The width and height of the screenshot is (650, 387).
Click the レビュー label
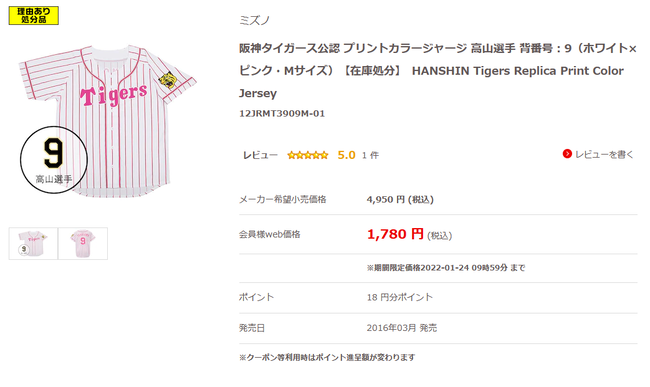[260, 155]
